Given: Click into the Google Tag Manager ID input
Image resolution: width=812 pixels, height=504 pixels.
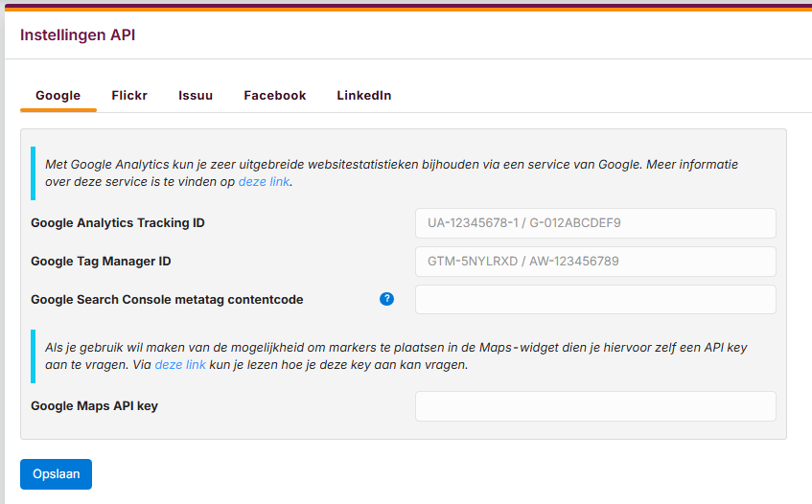Looking at the screenshot, I should pyautogui.click(x=594, y=262).
